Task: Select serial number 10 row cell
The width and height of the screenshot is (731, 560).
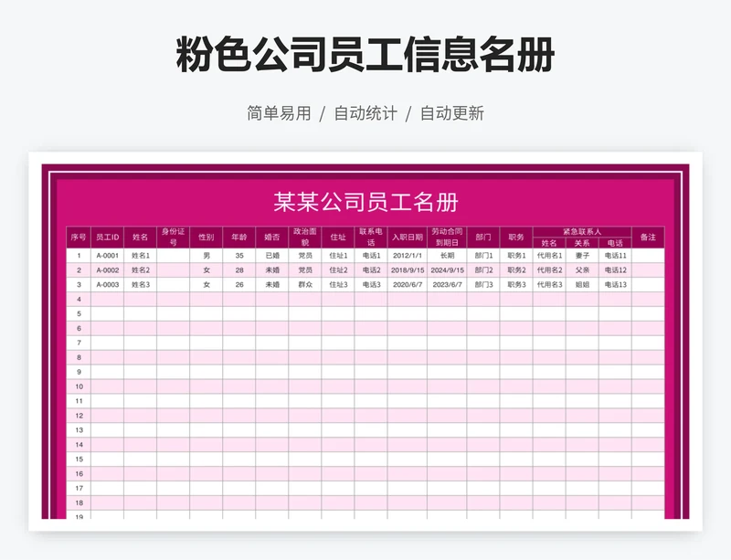Action: tap(79, 386)
